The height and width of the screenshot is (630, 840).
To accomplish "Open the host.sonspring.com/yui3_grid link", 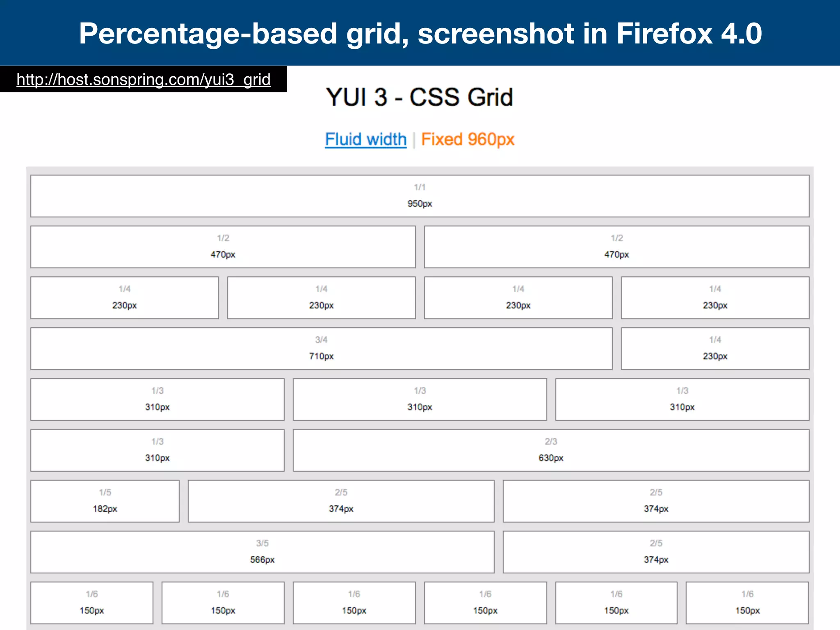I will coord(144,80).
